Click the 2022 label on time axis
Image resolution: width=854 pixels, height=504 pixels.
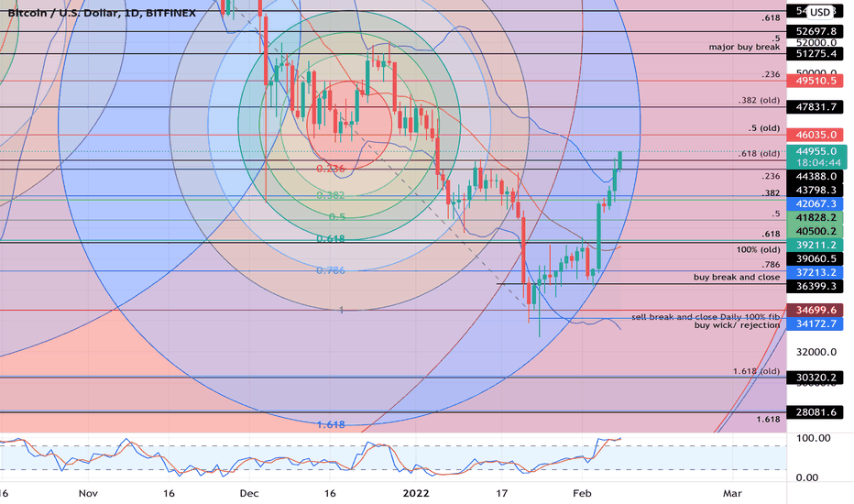pos(416,494)
